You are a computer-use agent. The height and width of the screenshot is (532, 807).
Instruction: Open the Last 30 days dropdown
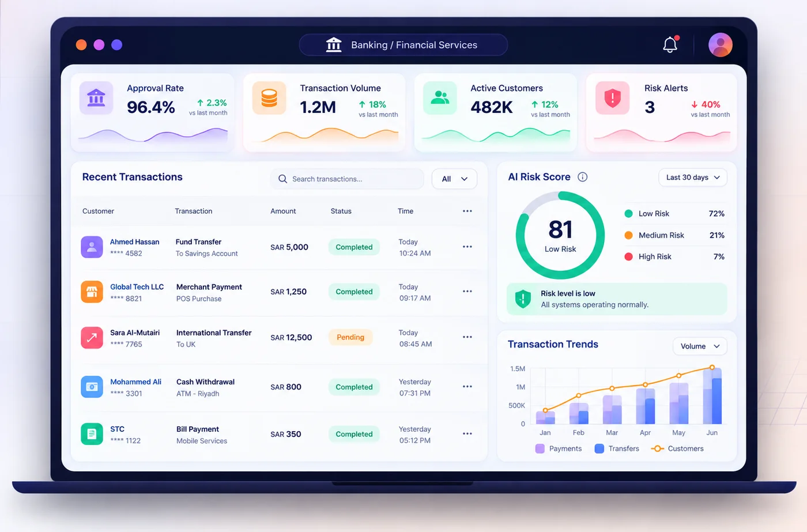point(693,177)
